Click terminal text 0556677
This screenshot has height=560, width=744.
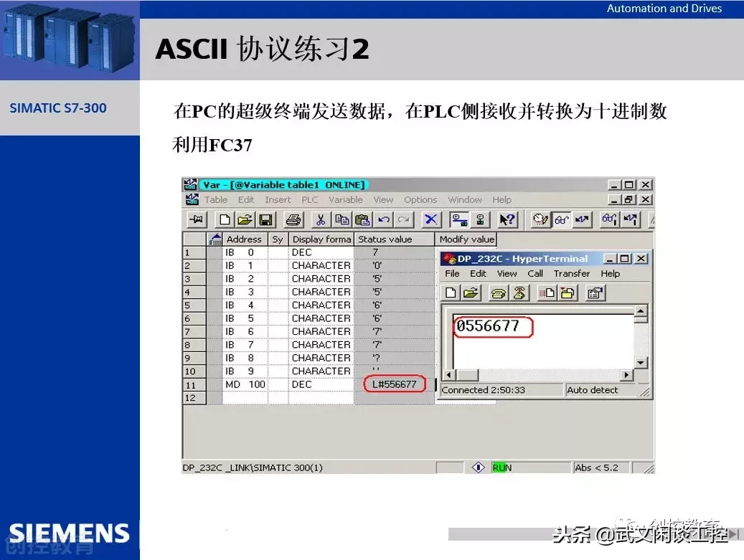[488, 326]
